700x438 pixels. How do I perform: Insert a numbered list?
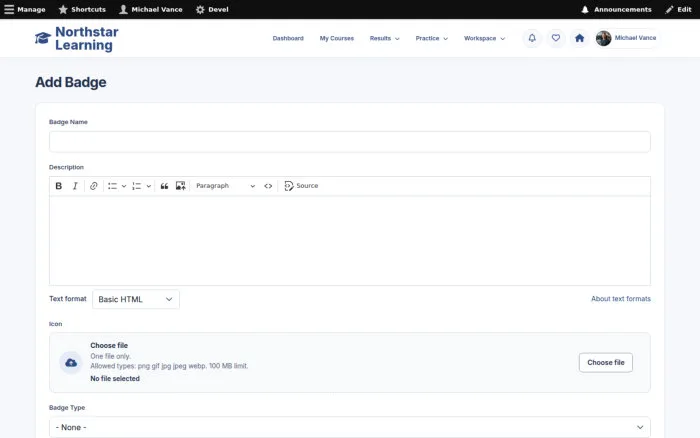137,186
